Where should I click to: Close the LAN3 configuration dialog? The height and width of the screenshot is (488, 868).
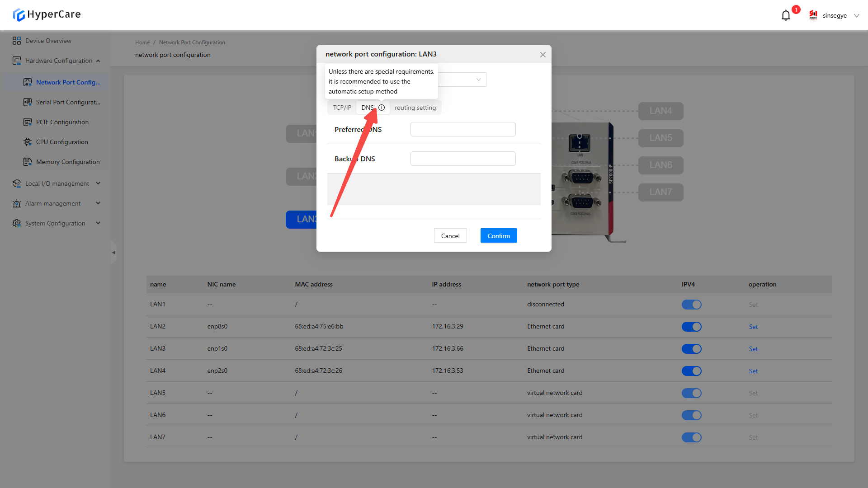coord(542,55)
